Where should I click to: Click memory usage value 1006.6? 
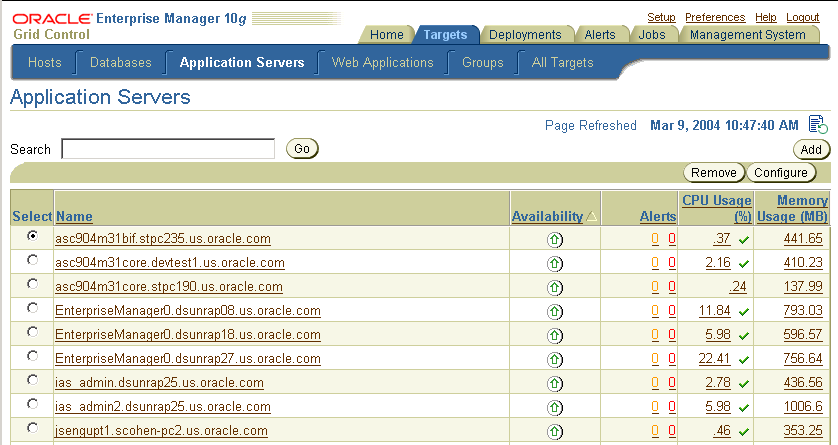[x=803, y=407]
